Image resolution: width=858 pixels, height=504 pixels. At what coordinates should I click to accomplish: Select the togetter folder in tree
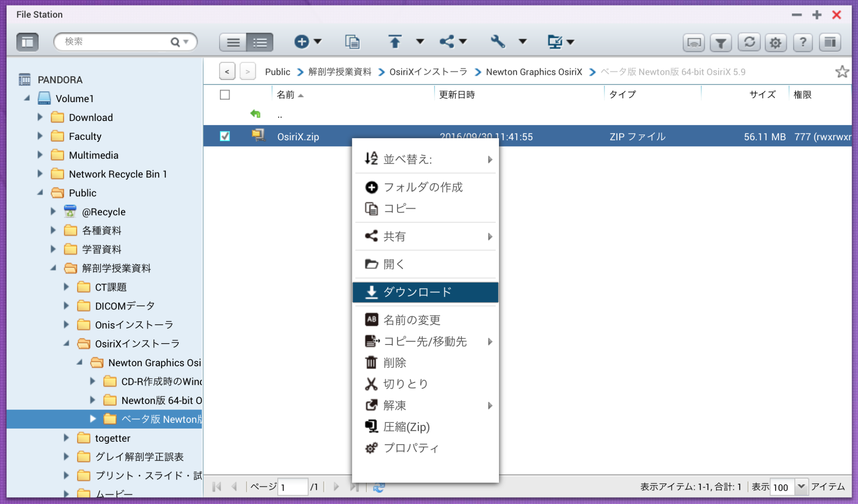[112, 438]
